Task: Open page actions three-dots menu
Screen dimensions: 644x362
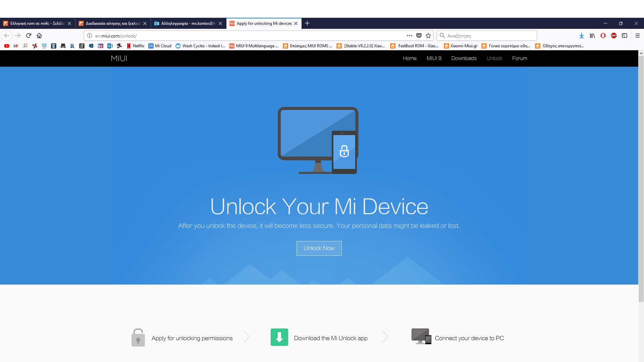Action: click(x=409, y=36)
